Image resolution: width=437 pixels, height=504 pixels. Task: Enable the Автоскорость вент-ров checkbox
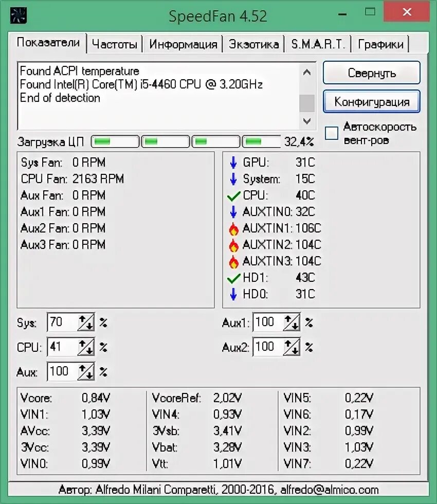pos(331,133)
